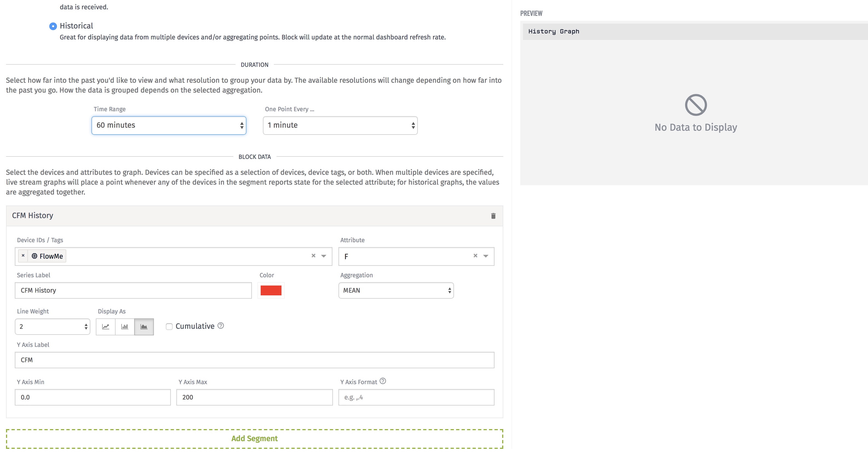Clear the Attribute F selection
The width and height of the screenshot is (868, 468).
click(x=475, y=256)
